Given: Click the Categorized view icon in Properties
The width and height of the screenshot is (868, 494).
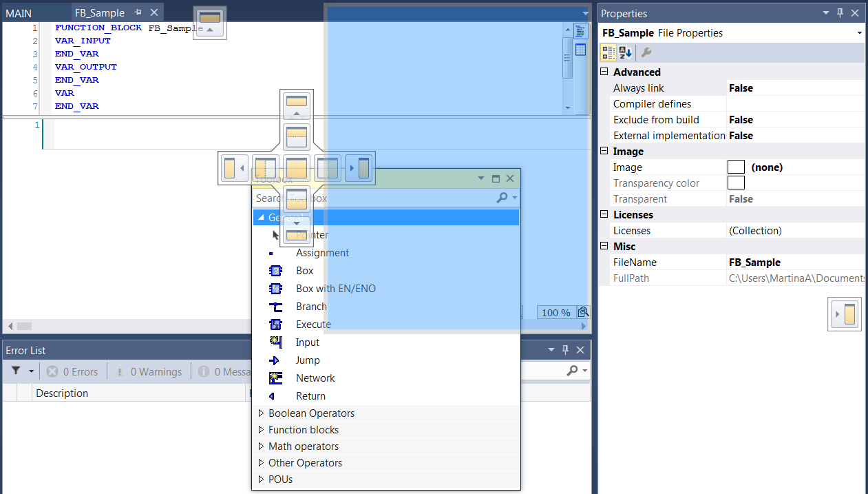Looking at the screenshot, I should pyautogui.click(x=608, y=52).
